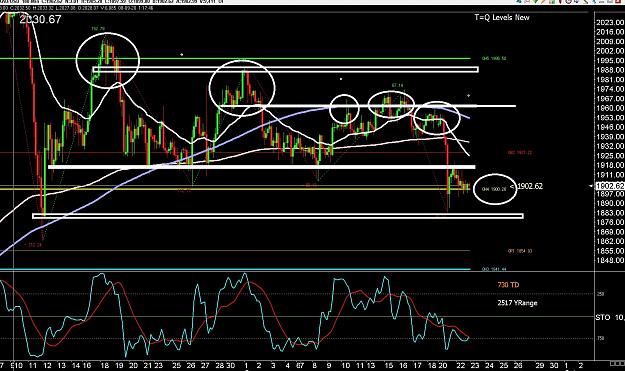Select the T=Q Levels New label

coord(502,17)
